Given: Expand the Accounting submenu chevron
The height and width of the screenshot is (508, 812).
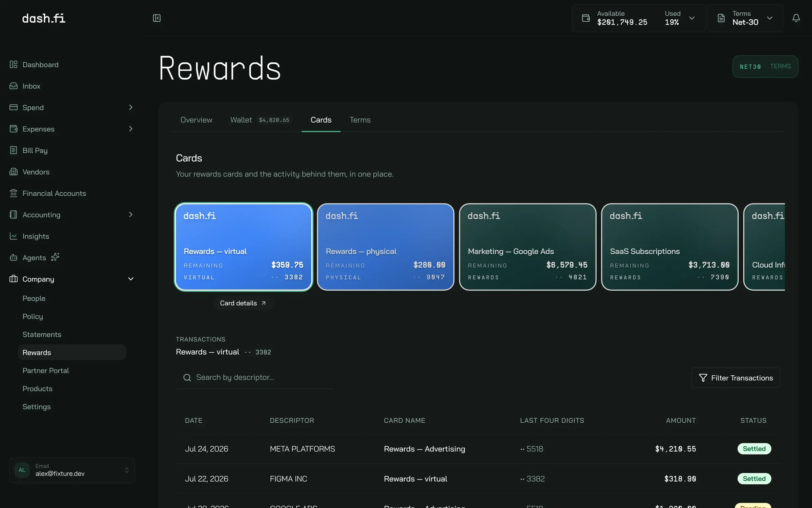Looking at the screenshot, I should point(131,214).
